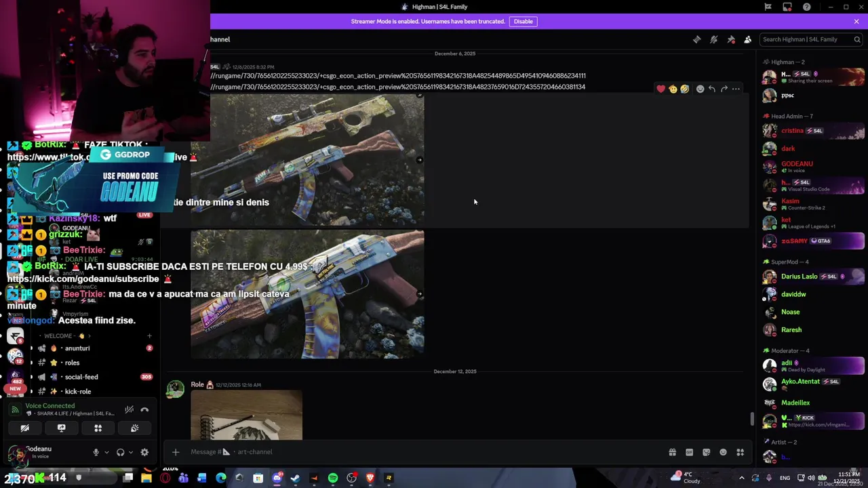Open the GIF picker
Viewport: 868px width, 488px height.
click(689, 452)
